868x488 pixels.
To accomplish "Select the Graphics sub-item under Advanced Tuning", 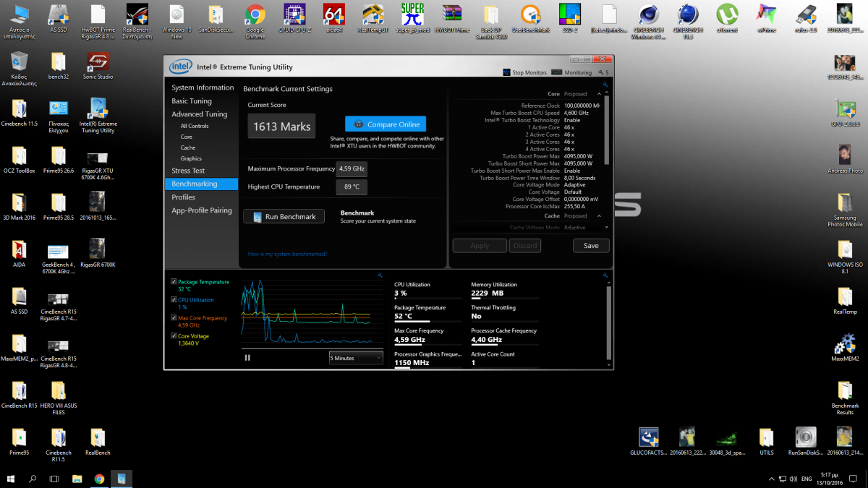I will tap(191, 158).
